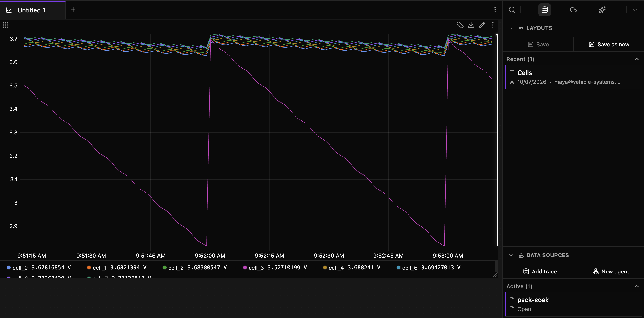Toggle cell_1 series in the legend
This screenshot has width=644, height=318.
click(117, 268)
